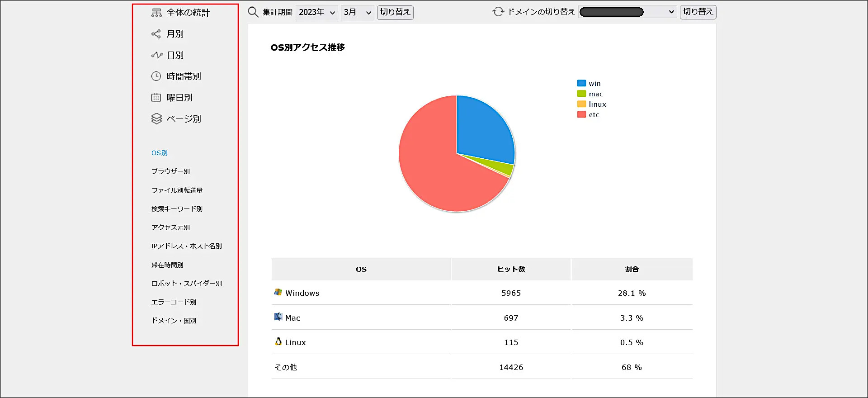Open the 2023年 year dropdown
Viewport: 868px width, 398px height.
tap(316, 12)
